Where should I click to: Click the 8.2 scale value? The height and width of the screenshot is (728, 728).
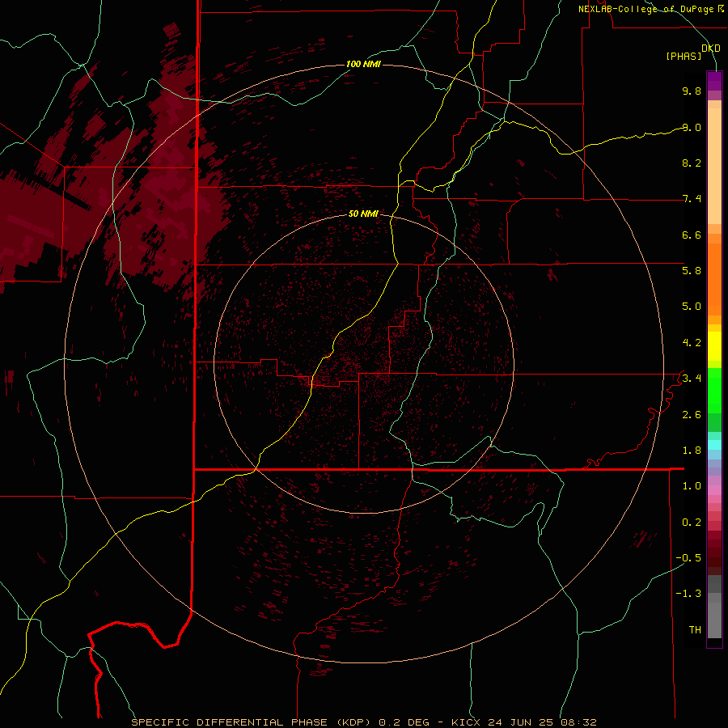[692, 163]
